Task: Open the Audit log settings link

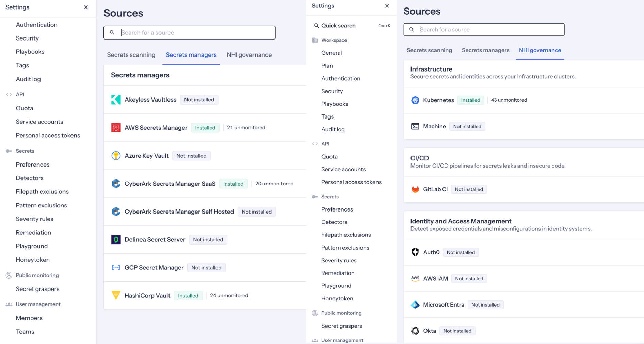Action: (333, 129)
